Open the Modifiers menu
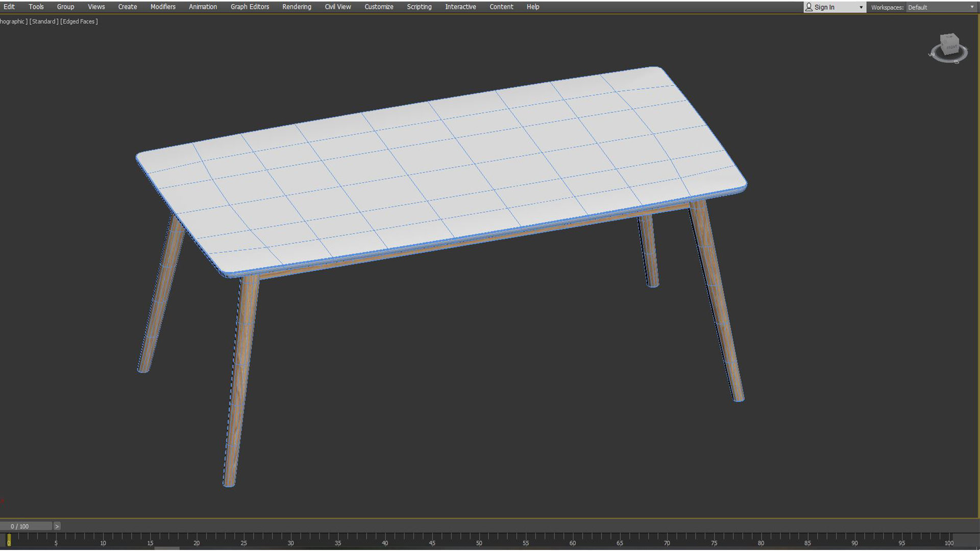 click(x=163, y=7)
